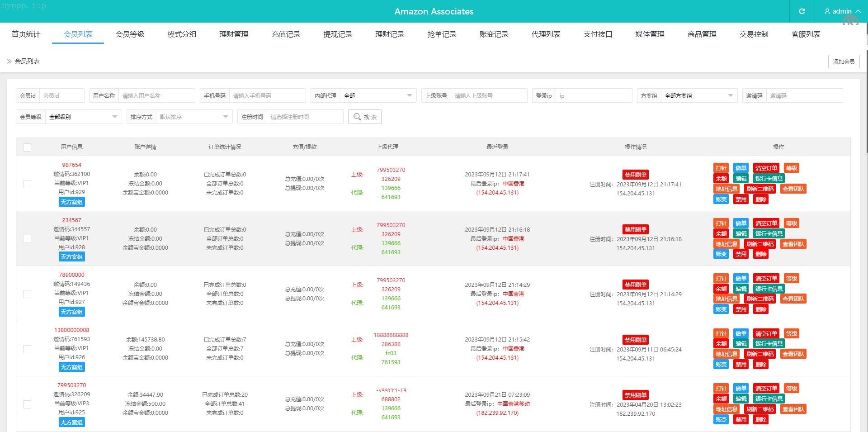Image resolution: width=868 pixels, height=432 pixels.
Task: Click the magnifier icon in the 搜索 button
Action: [x=357, y=117]
